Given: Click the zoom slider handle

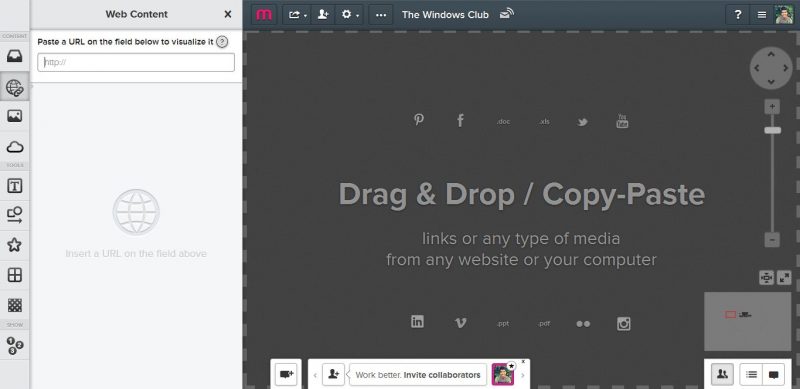Looking at the screenshot, I should pos(772,130).
